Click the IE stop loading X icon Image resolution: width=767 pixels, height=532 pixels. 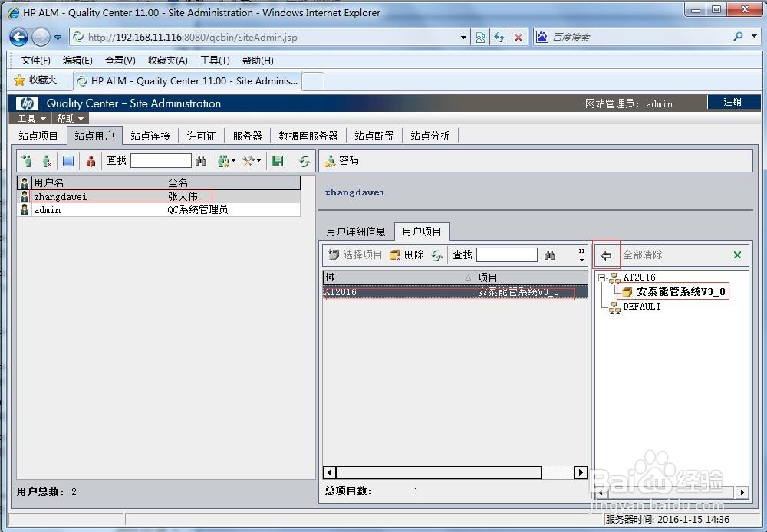coord(518,37)
